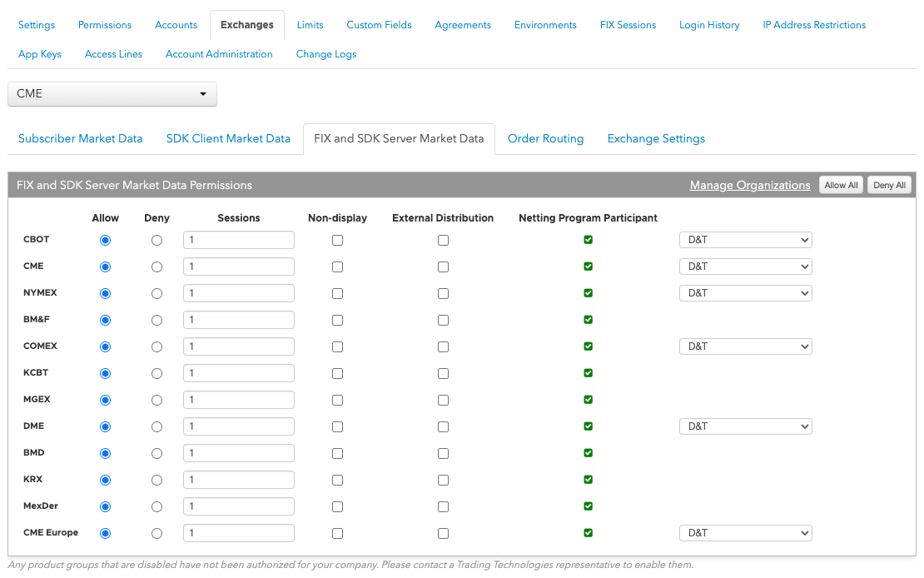Open the CME exchange dropdown
Screen dimensions: 924x578
(112, 94)
